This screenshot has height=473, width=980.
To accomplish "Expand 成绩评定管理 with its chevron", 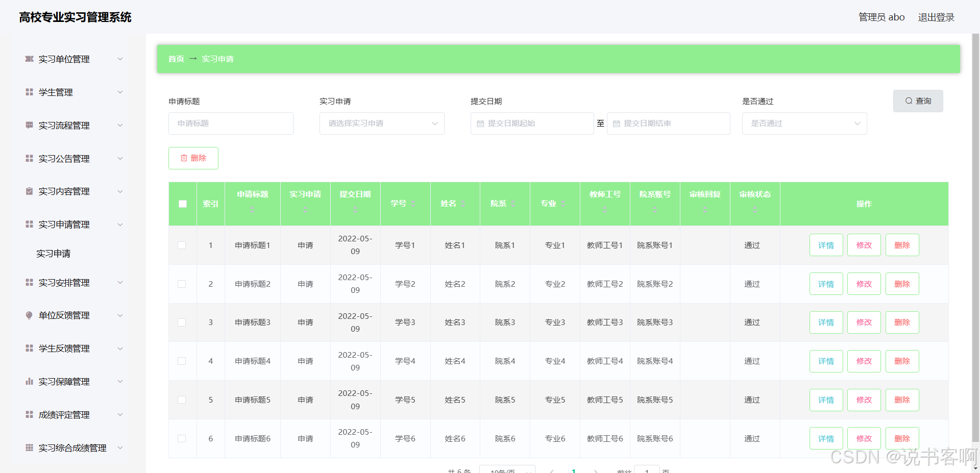I will tap(120, 415).
